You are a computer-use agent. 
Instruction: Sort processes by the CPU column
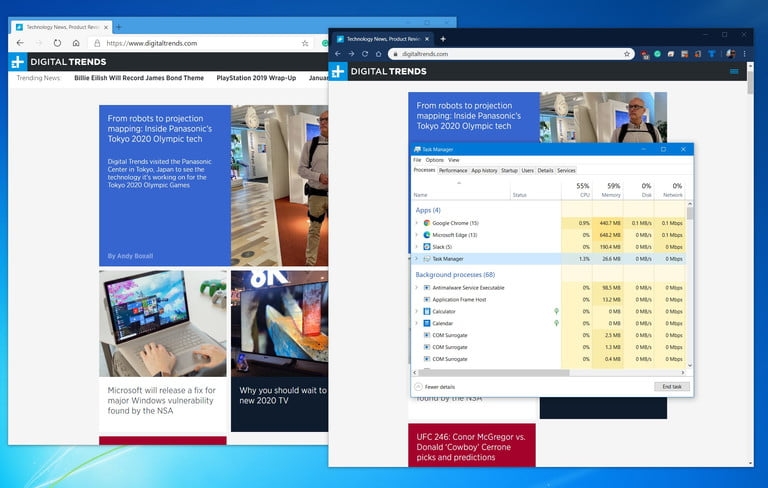click(576, 190)
